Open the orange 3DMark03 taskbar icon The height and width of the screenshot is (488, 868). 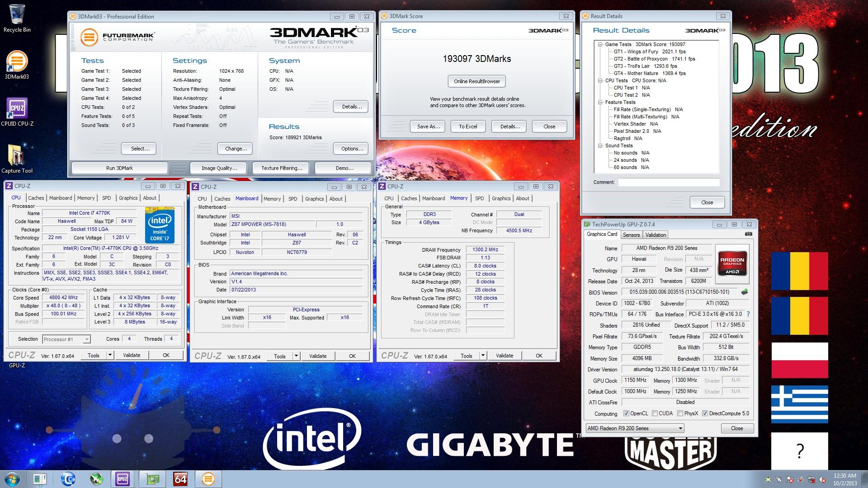coord(208,479)
